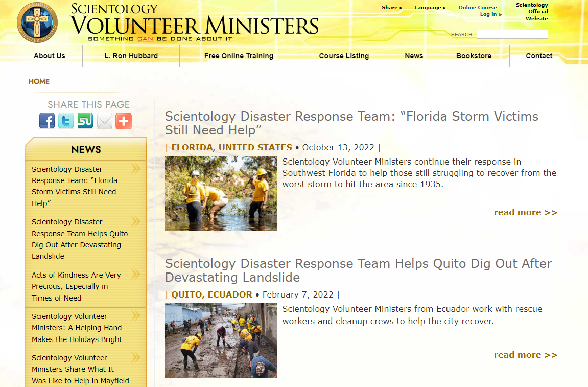The width and height of the screenshot is (588, 387).
Task: Open the About Us menu
Action: coord(50,56)
